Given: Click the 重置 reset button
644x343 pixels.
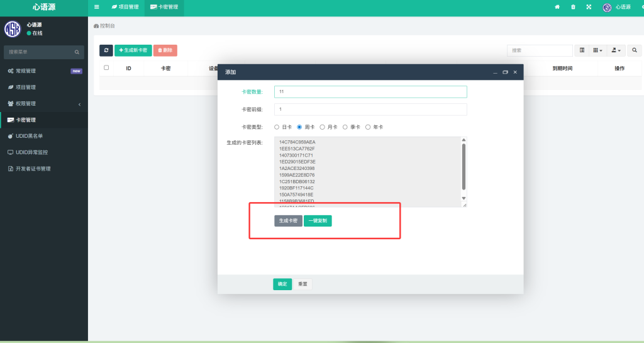Looking at the screenshot, I should 303,284.
